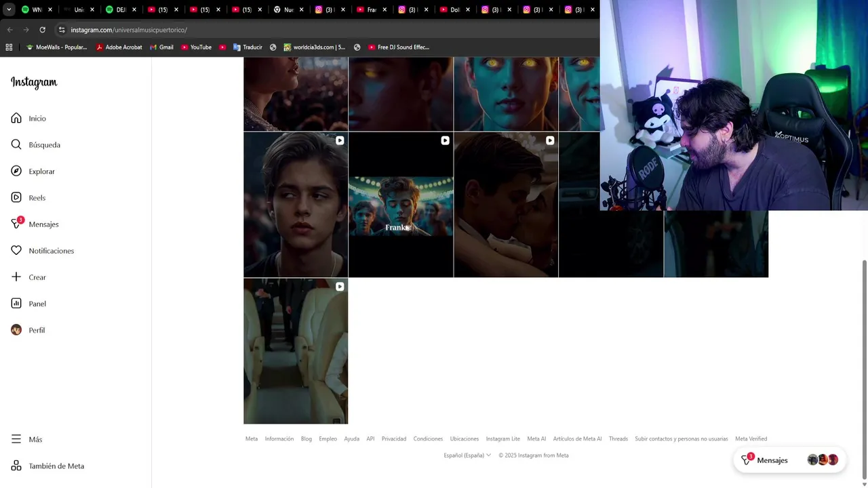The height and width of the screenshot is (488, 868).
Task: Open the Reels icon in sidebar
Action: 16,197
